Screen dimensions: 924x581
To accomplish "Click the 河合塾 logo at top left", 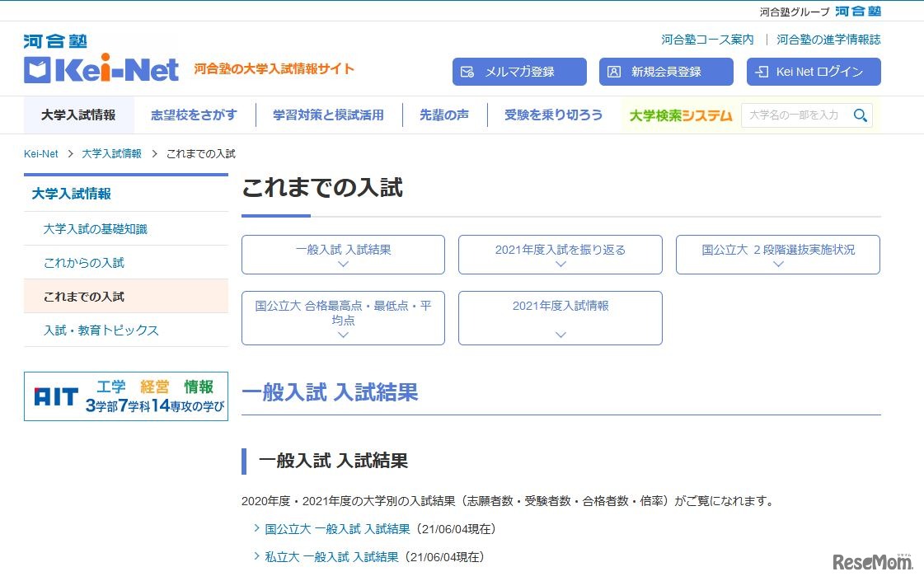I will [54, 40].
